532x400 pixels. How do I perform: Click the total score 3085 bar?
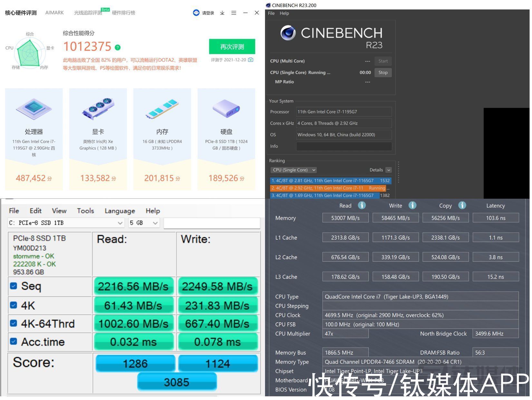tap(177, 382)
